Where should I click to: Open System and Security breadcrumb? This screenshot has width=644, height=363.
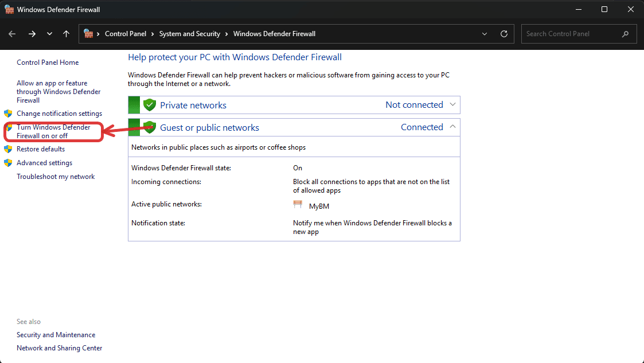(x=189, y=34)
